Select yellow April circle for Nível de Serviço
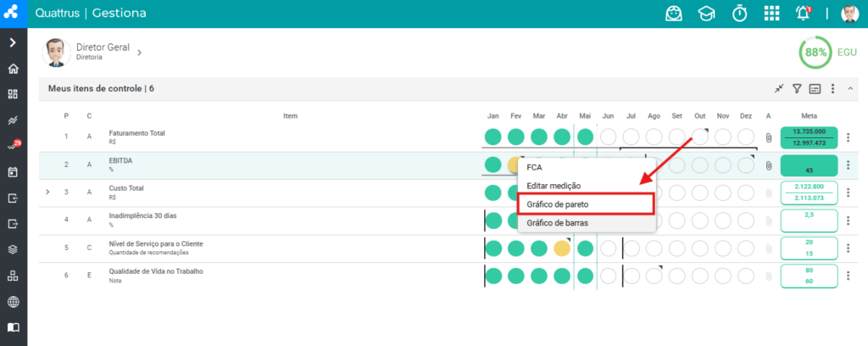The image size is (868, 346). tap(562, 248)
